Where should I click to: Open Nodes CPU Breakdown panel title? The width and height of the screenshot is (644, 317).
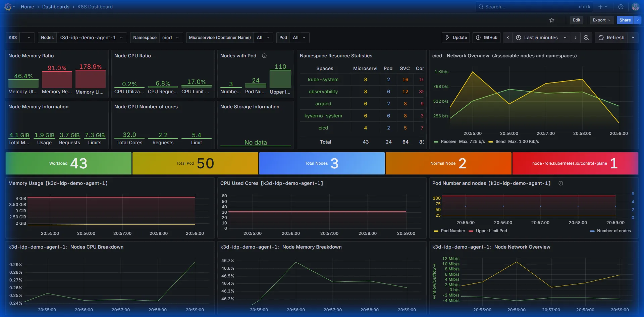(66, 247)
